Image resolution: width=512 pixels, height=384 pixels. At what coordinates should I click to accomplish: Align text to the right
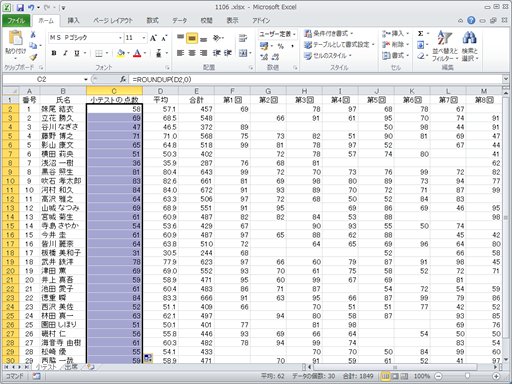(x=204, y=53)
